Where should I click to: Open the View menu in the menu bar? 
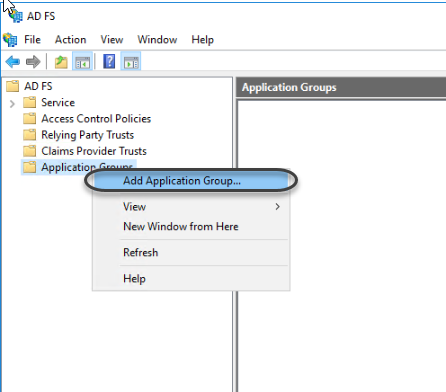click(x=112, y=40)
